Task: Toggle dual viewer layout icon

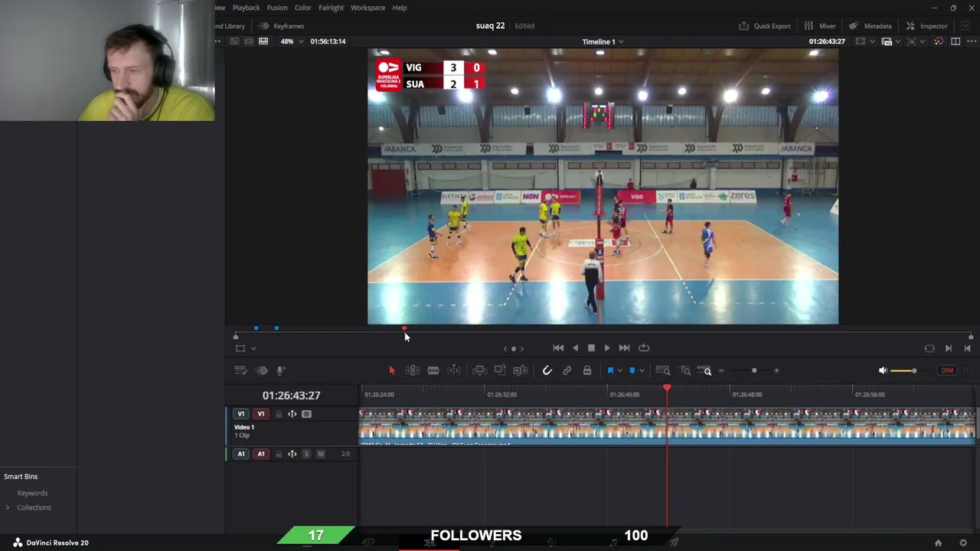Action: [955, 41]
